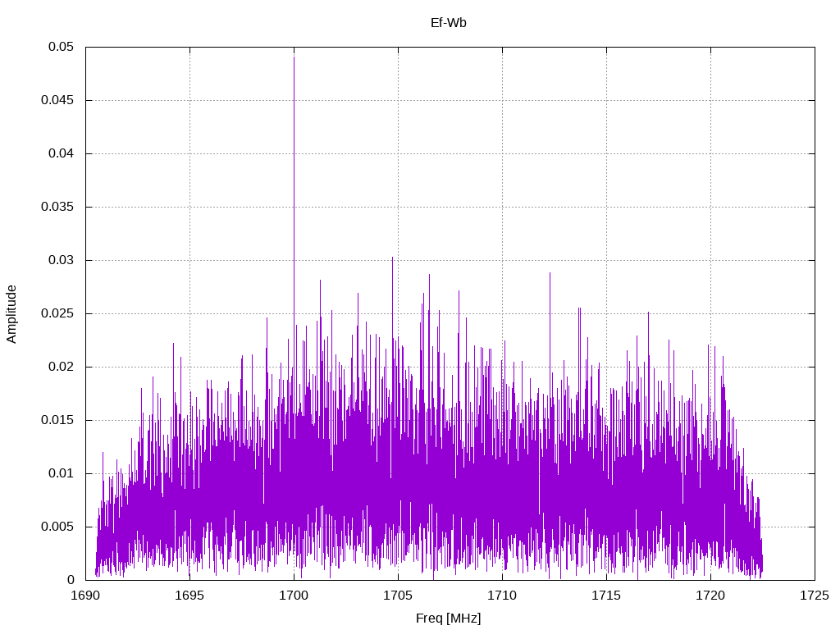Click the x-axis tick label 1710
This screenshot has height=630, width=840.
[x=503, y=596]
